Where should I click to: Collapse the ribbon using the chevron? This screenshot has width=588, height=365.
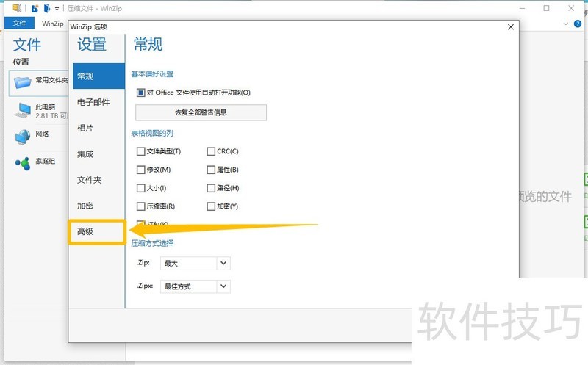[x=565, y=24]
